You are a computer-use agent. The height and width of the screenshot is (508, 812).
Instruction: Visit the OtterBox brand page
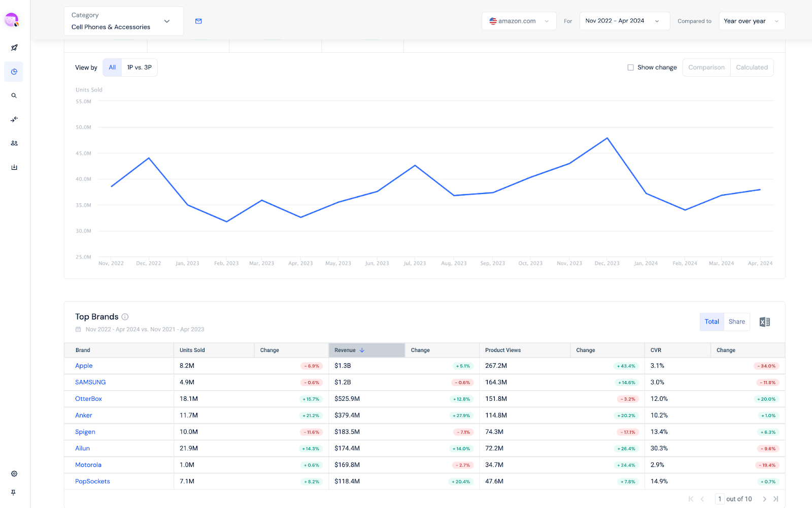pos(88,398)
